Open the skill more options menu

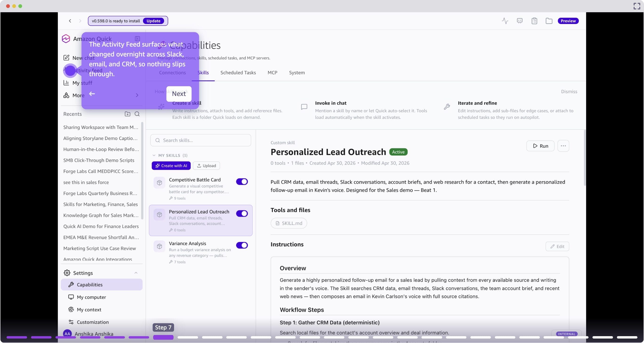[563, 146]
